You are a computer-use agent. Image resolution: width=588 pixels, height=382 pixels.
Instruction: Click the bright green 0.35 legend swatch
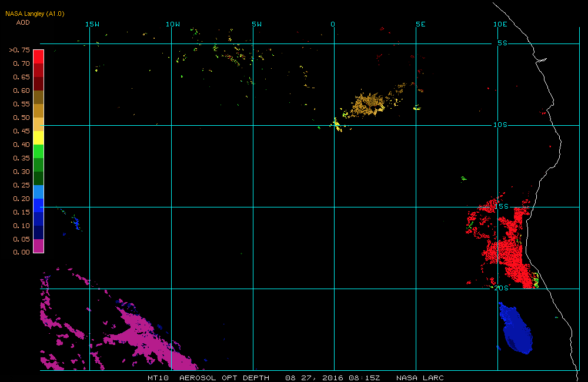coord(39,151)
